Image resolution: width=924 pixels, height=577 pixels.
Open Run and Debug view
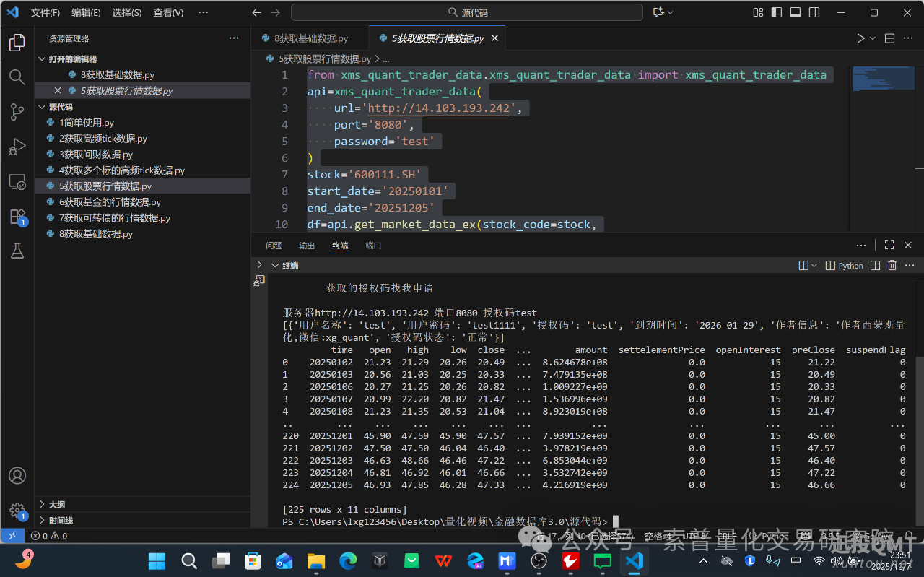17,147
